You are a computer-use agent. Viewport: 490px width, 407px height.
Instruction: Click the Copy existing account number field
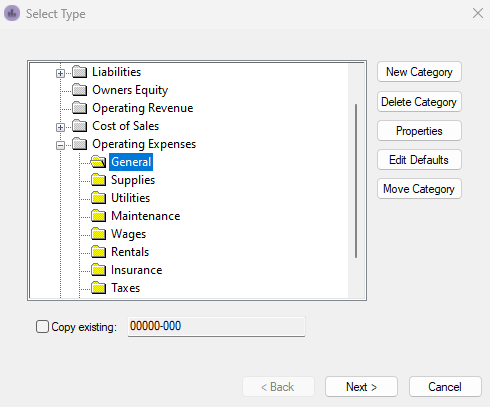pyautogui.click(x=216, y=326)
